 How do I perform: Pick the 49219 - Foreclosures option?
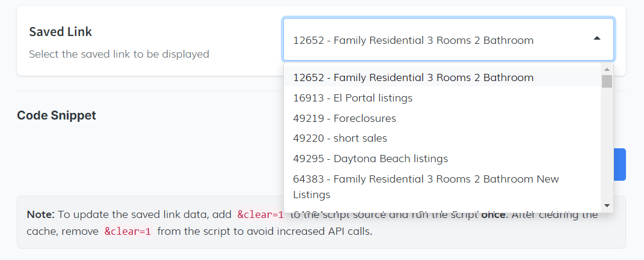[345, 118]
